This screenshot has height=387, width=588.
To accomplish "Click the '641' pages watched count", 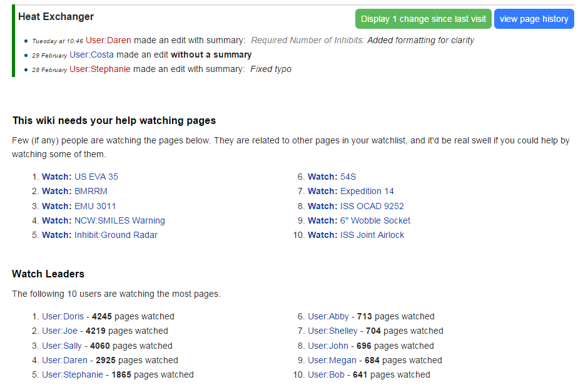I will click(x=360, y=374).
